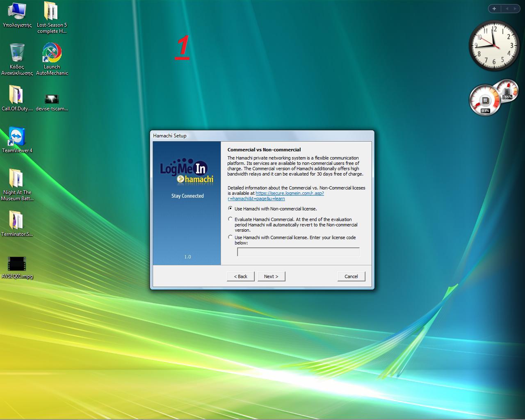Image resolution: width=525 pixels, height=420 pixels.
Task: Show previous gadgets page arrow
Action: [x=507, y=8]
